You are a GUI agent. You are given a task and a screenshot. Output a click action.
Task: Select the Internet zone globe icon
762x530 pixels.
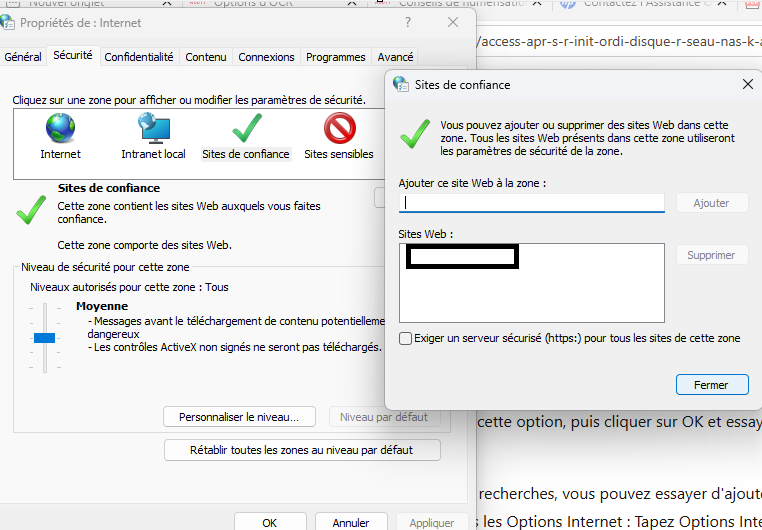[60, 128]
